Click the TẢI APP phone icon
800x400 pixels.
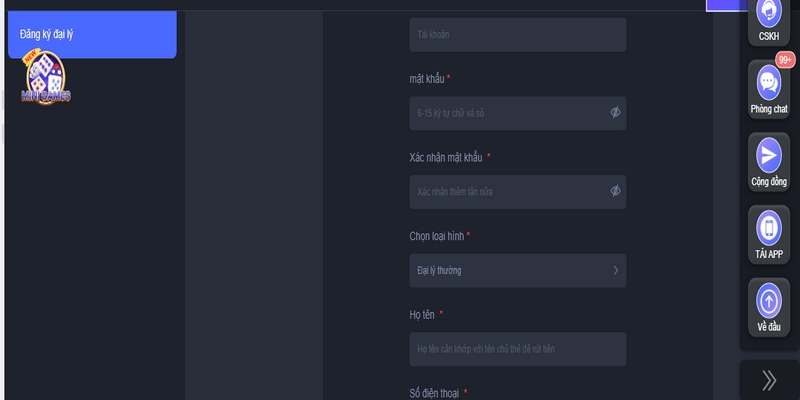tap(769, 228)
